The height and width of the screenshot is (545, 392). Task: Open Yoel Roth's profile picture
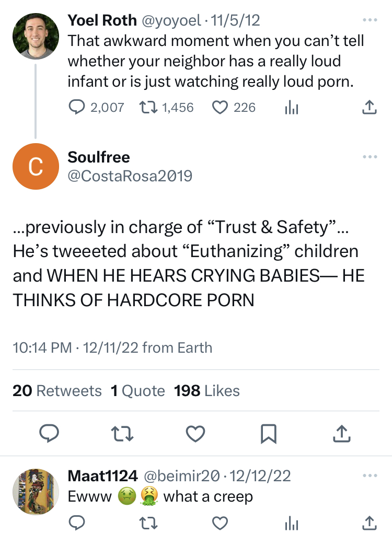point(36,36)
